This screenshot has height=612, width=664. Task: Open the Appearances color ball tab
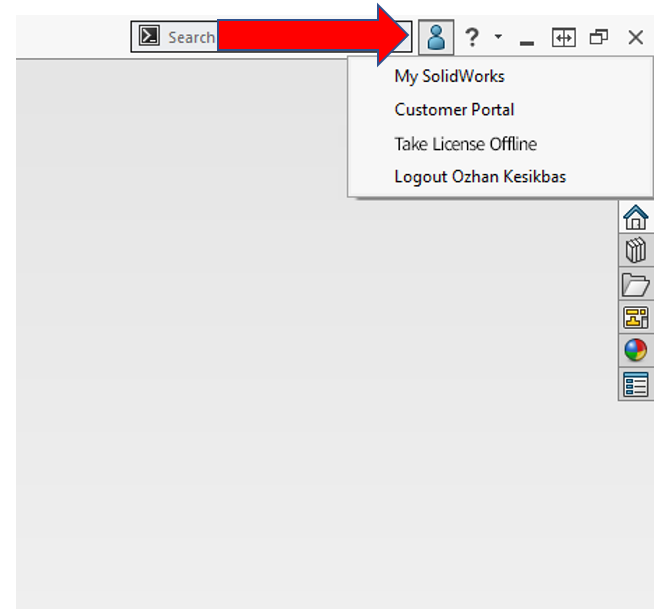pos(635,350)
